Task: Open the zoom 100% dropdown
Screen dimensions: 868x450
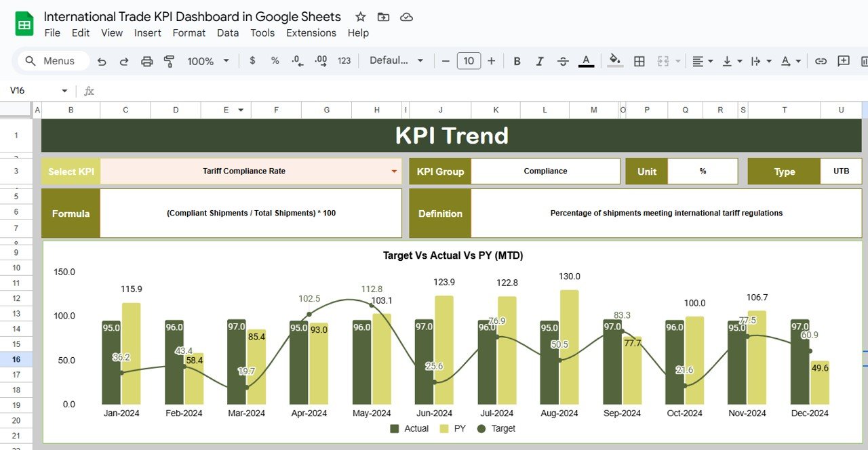Action: [x=208, y=61]
